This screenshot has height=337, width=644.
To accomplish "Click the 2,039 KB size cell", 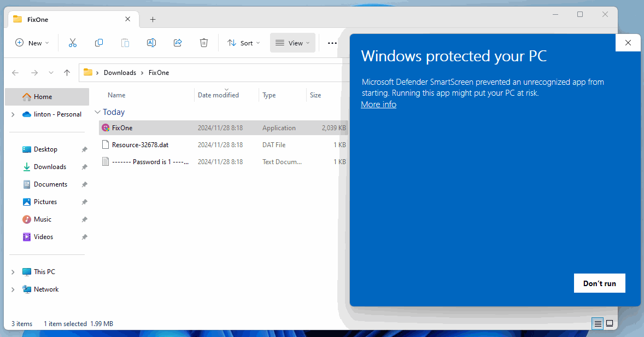I will (x=333, y=128).
